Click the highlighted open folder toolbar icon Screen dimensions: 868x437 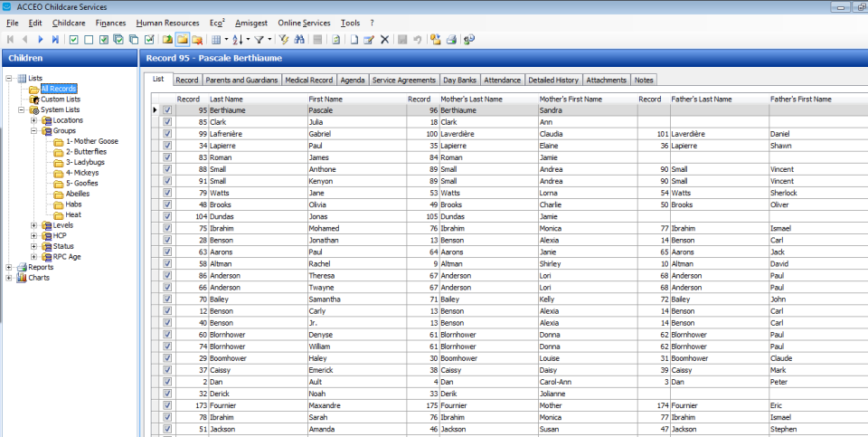point(182,39)
